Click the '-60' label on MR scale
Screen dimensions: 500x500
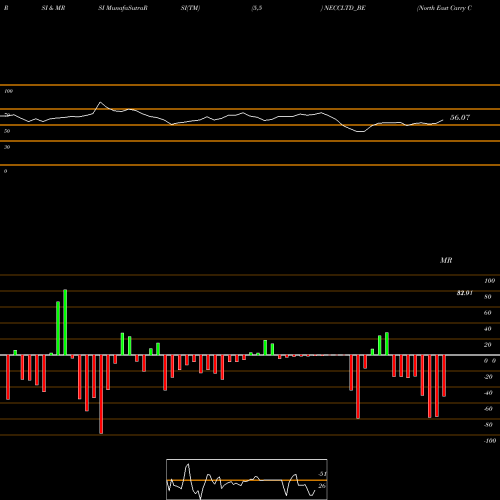click(x=488, y=409)
